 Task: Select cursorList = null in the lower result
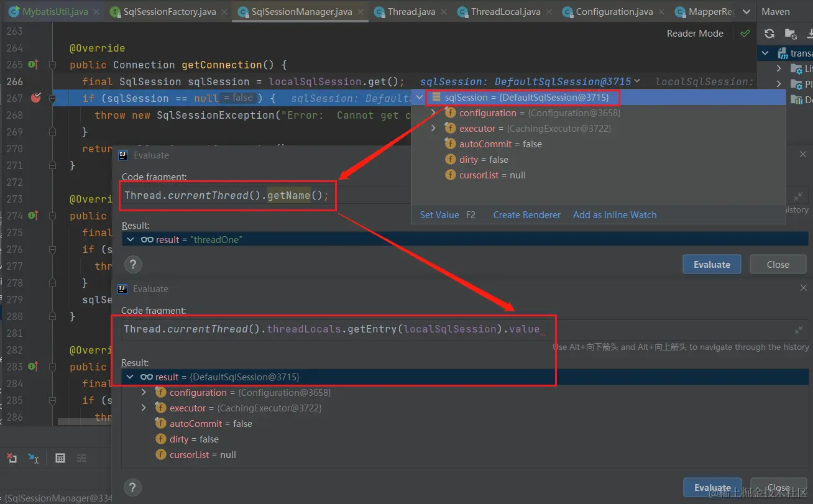point(195,455)
